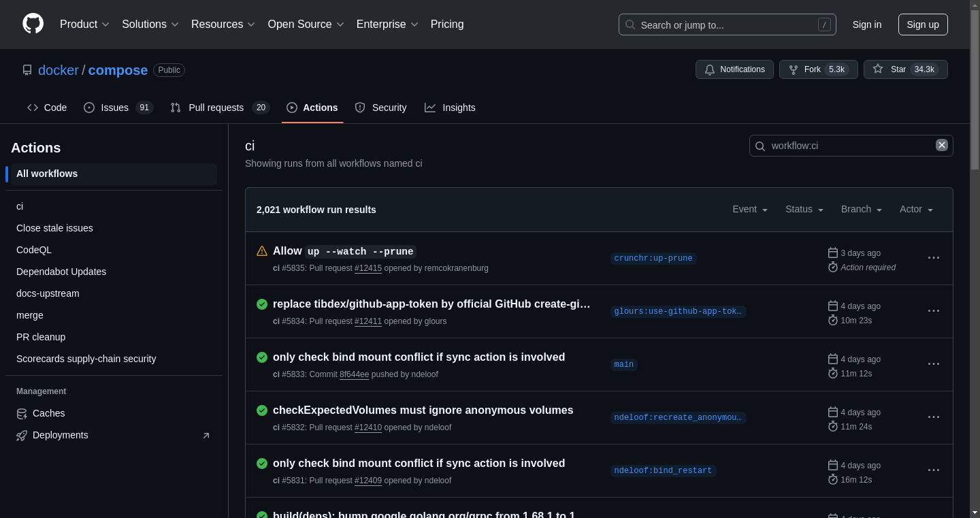Screen dimensions: 980x518
Task: Select the CodeQL workflow
Action: click(114, 250)
